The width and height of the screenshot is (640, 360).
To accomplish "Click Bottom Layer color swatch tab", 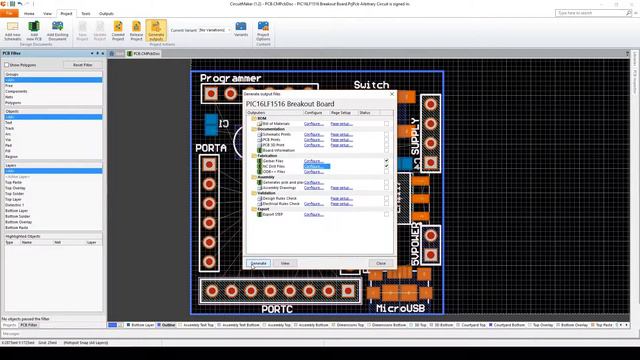I will (x=128, y=325).
